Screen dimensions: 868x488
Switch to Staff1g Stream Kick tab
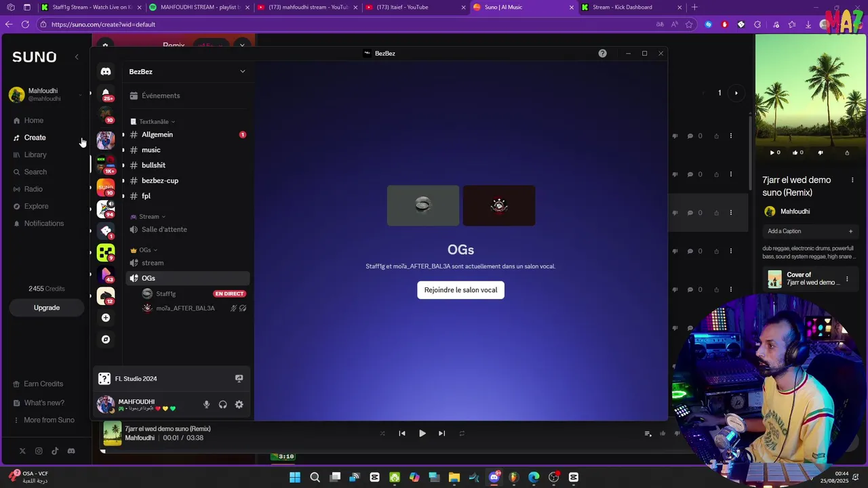click(92, 7)
